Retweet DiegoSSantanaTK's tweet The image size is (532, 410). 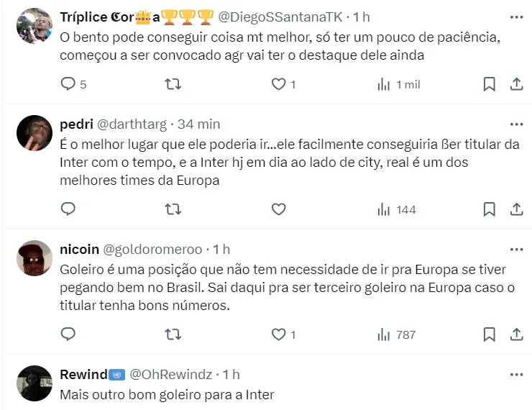(x=173, y=84)
